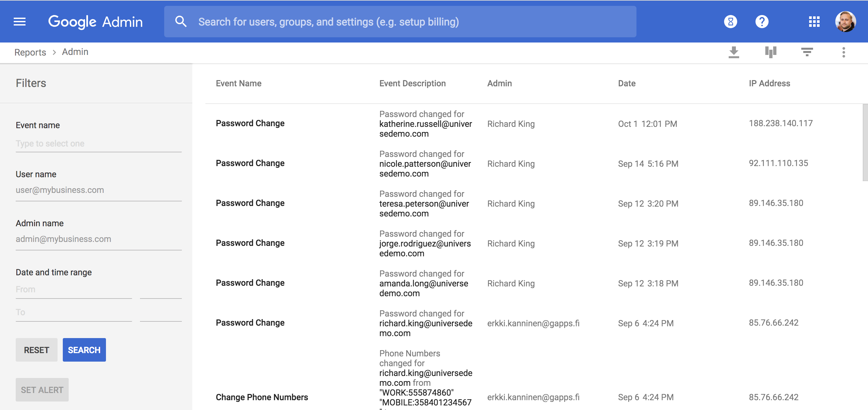The width and height of the screenshot is (868, 410).
Task: Open the three-dot more options menu
Action: 843,52
